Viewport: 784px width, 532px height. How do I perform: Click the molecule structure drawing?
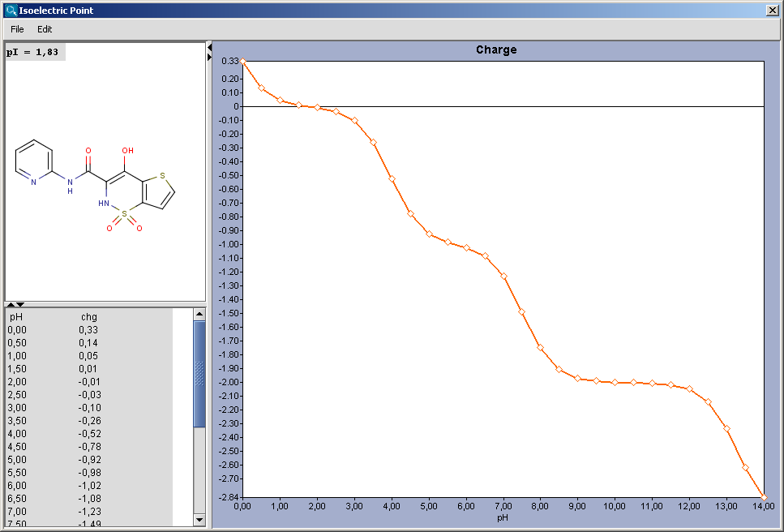(97, 187)
